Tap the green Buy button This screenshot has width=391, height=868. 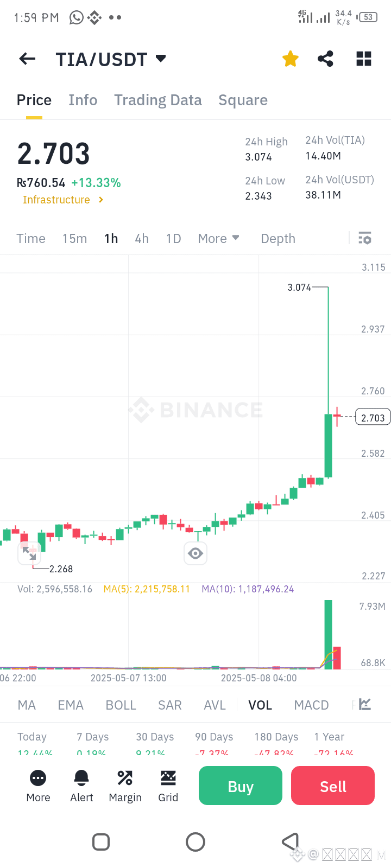pyautogui.click(x=241, y=786)
